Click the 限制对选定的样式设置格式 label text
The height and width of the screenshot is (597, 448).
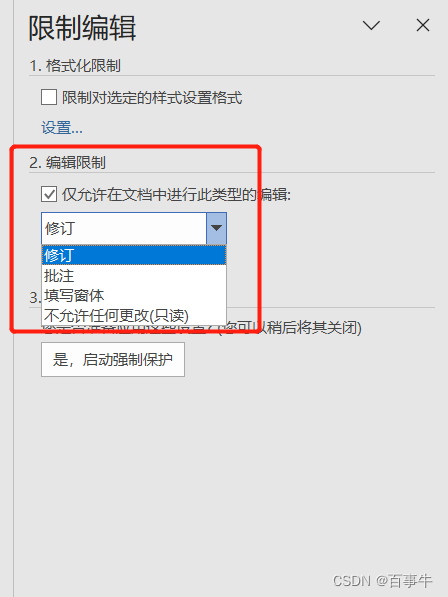(152, 97)
